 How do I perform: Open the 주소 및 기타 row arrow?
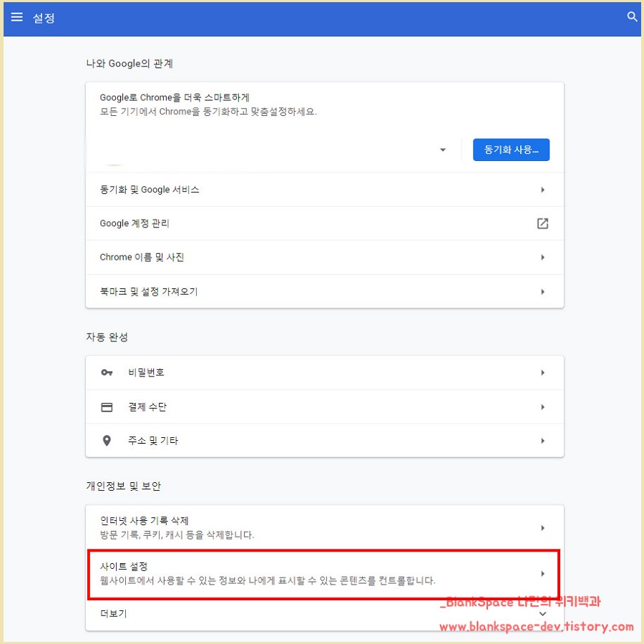point(542,441)
